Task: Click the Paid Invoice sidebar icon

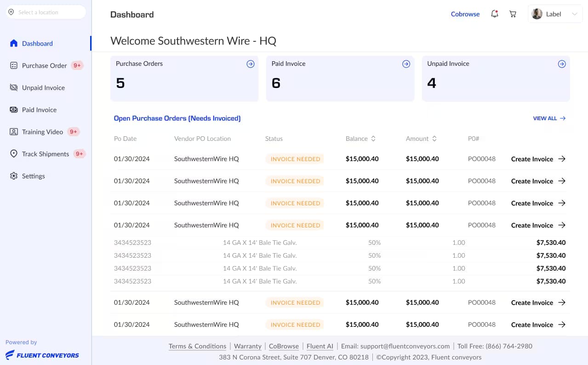Action: coord(14,110)
